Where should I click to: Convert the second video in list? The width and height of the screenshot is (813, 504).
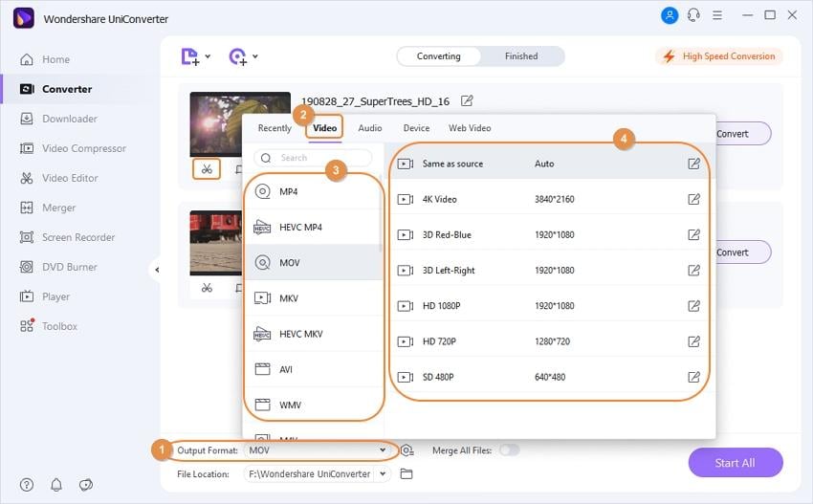pyautogui.click(x=743, y=252)
